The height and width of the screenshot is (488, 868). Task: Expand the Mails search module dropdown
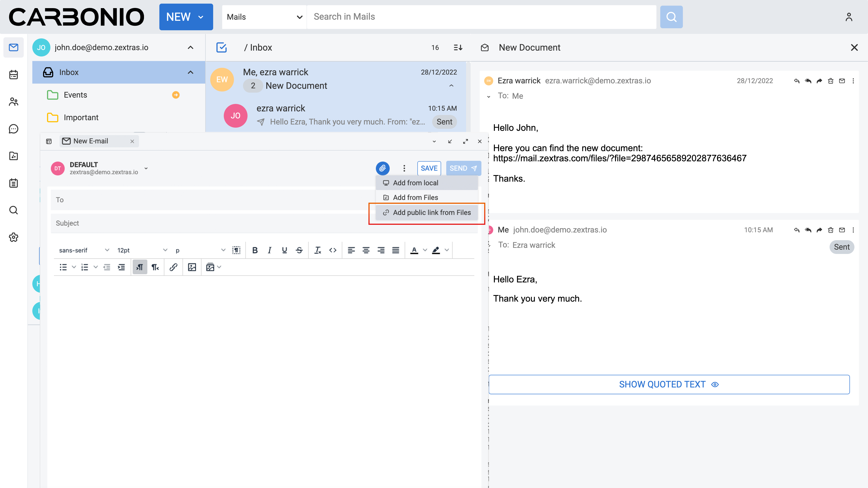point(264,17)
